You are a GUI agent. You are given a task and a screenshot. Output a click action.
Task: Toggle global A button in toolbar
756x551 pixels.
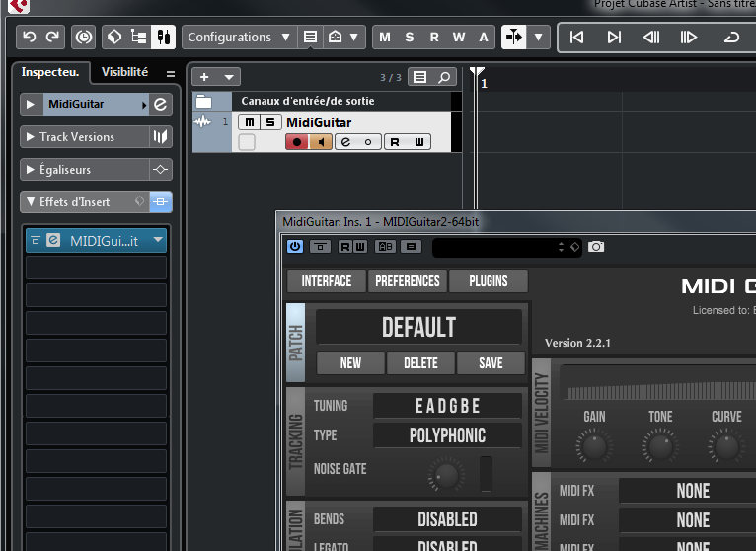click(483, 38)
